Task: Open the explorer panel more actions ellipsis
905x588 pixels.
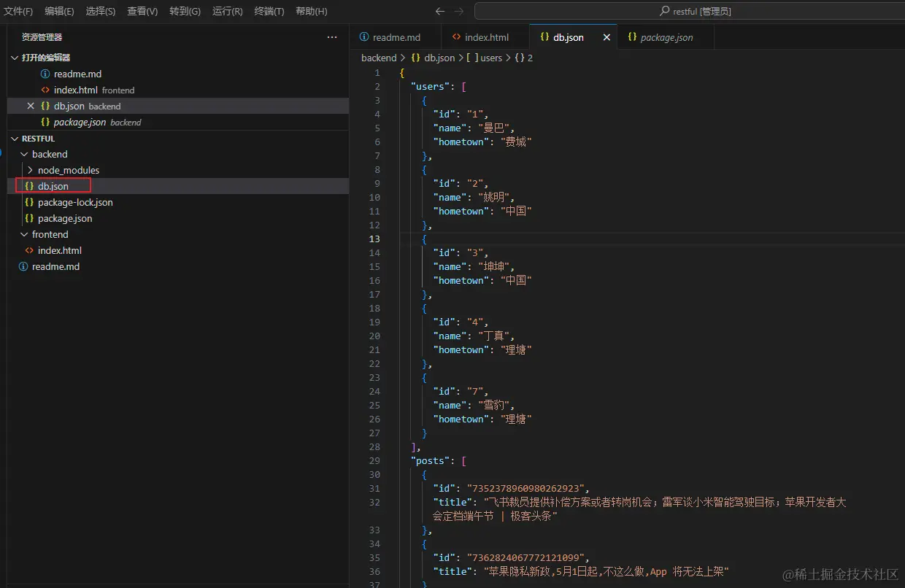Action: tap(332, 37)
